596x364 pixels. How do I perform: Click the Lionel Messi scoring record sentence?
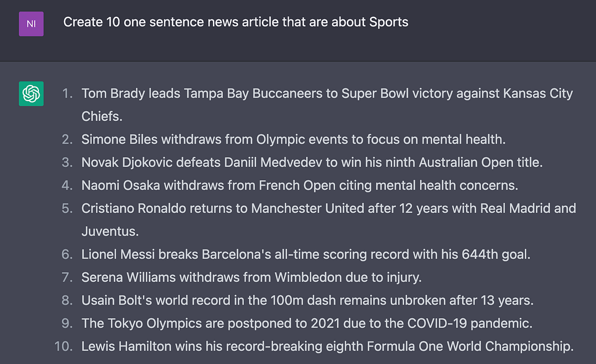pyautogui.click(x=306, y=255)
